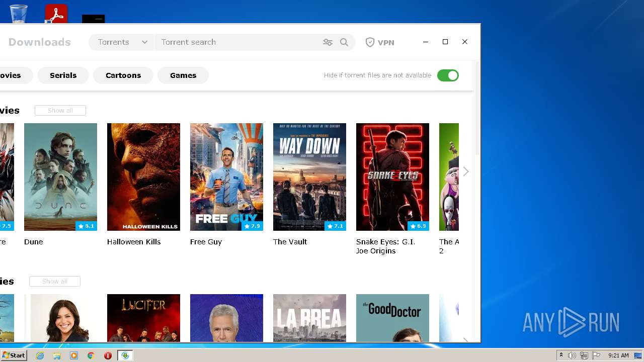Image resolution: width=644 pixels, height=362 pixels.
Task: Launch Google Chrome from the taskbar
Action: coord(91,355)
